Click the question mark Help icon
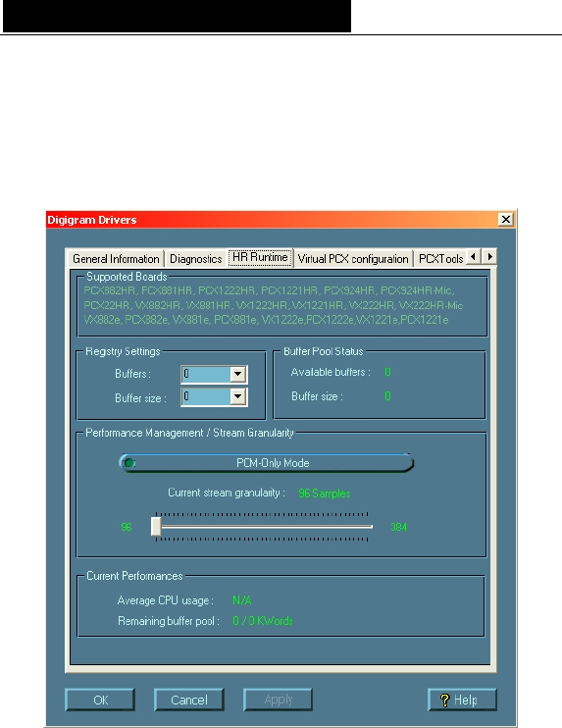The width and height of the screenshot is (562, 728). click(444, 700)
